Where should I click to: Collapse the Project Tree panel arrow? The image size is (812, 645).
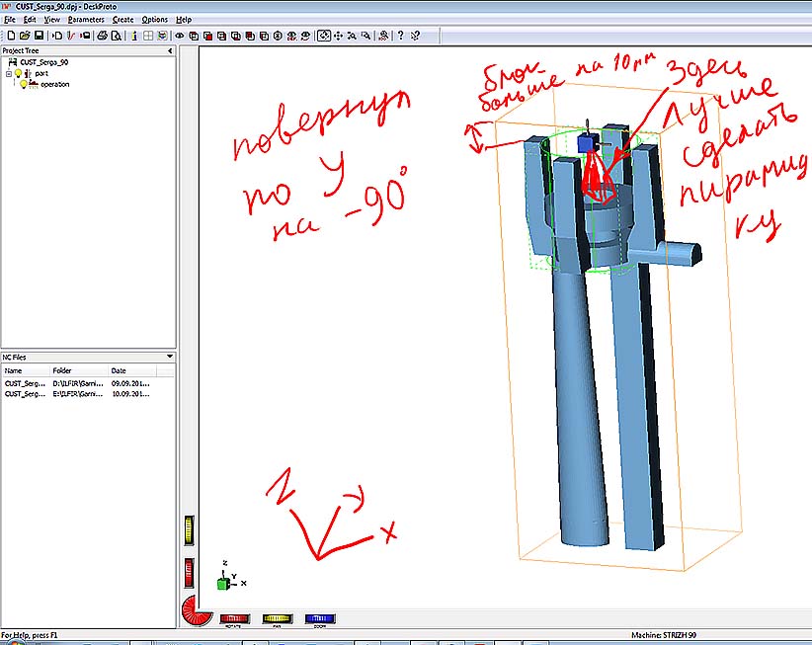click(170, 50)
